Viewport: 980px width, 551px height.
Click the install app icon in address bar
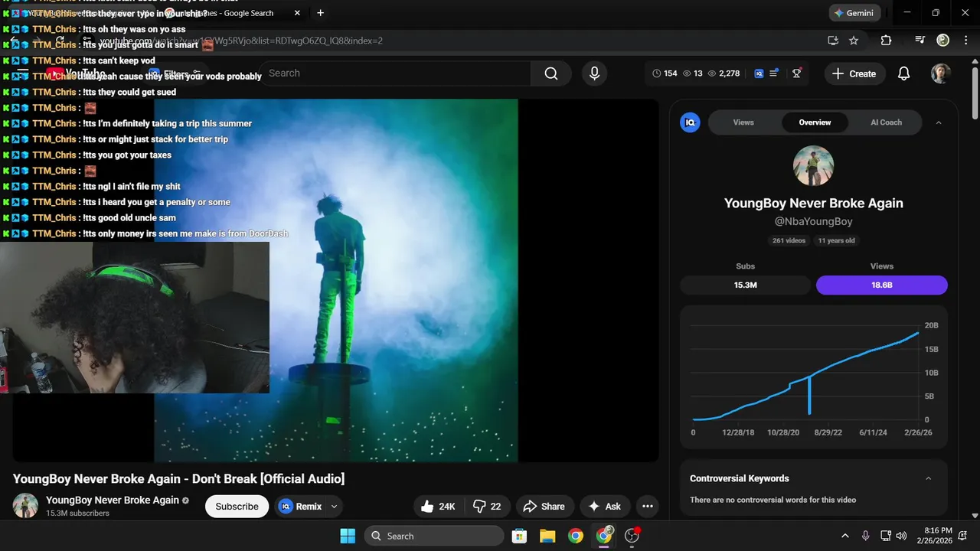(833, 41)
